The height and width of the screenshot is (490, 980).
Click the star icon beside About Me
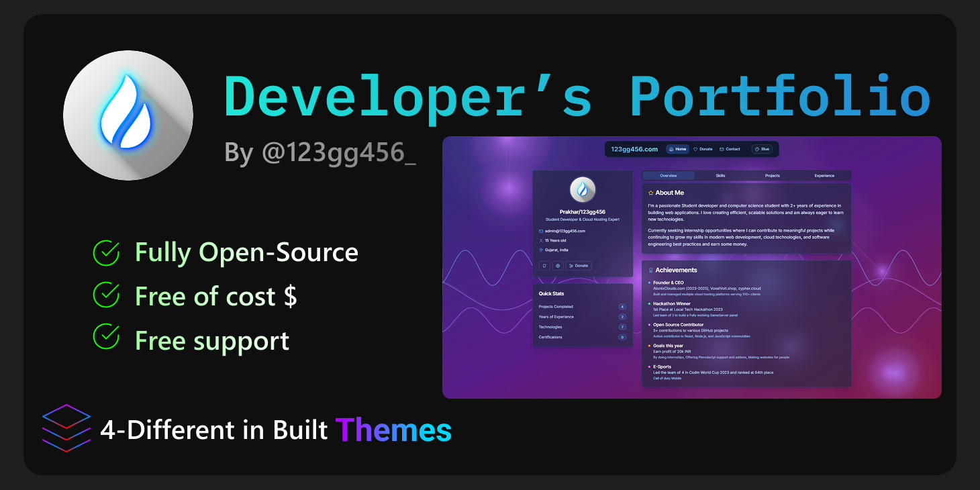point(650,193)
